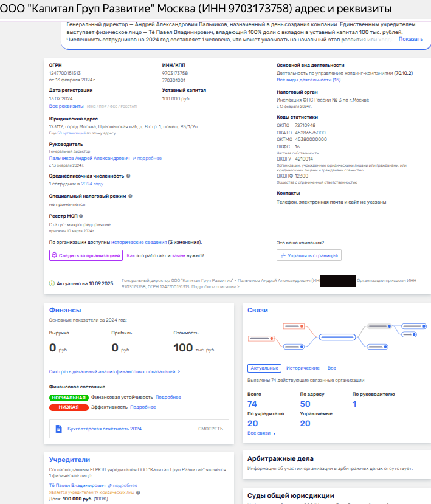The image size is (431, 504).
Task: Open the исторические сведения link
Action: (139, 242)
